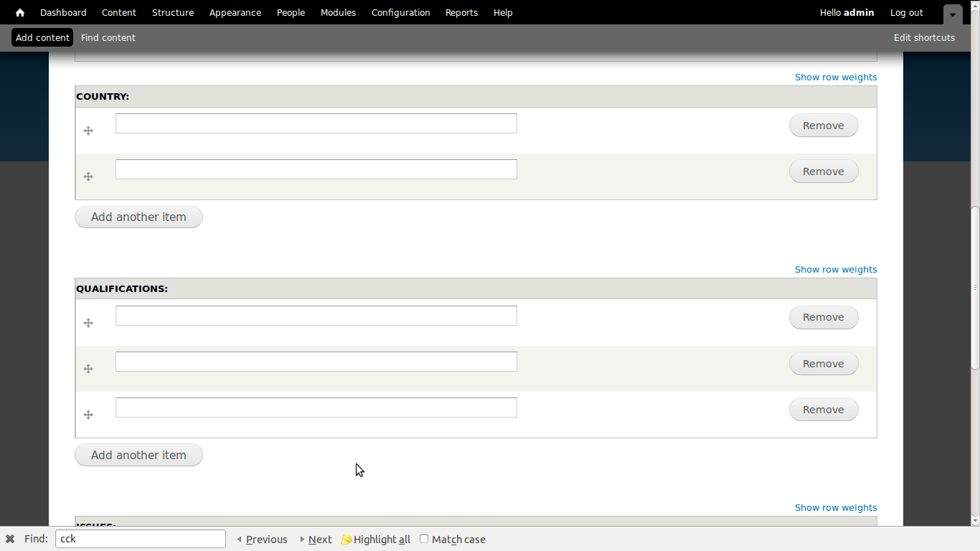Viewport: 980px width, 551px height.
Task: Enable Match case checkbox
Action: click(x=424, y=539)
